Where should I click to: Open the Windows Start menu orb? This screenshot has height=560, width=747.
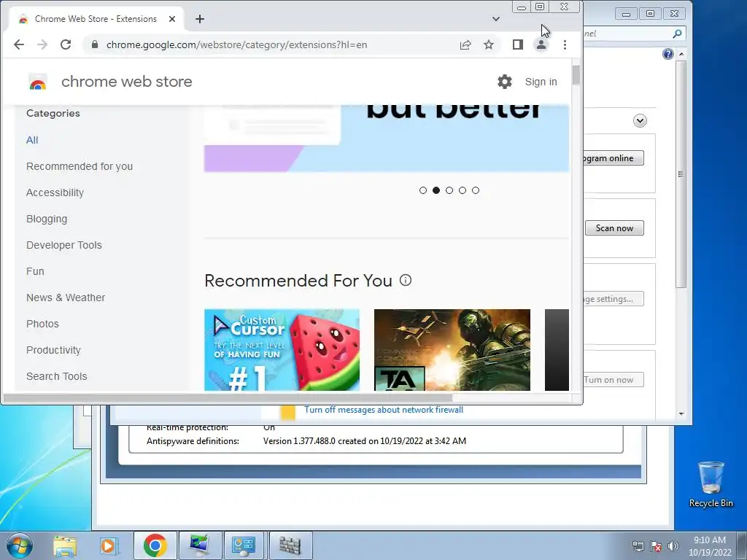[x=20, y=545]
